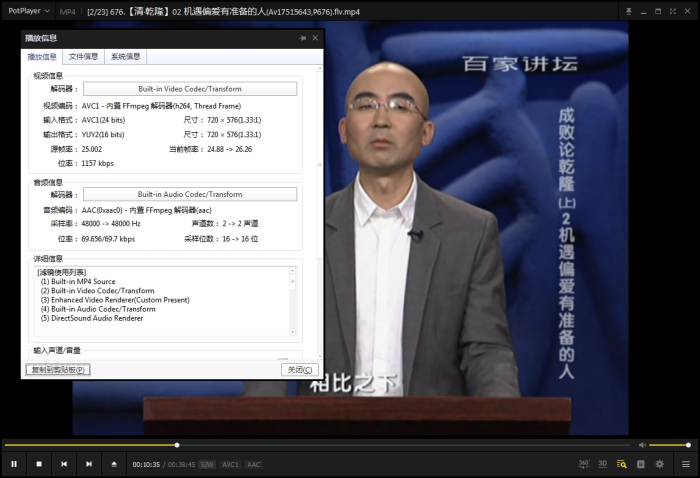The image size is (700, 478).
Task: Click the [滤镜使用列表] header line
Action: 62,272
